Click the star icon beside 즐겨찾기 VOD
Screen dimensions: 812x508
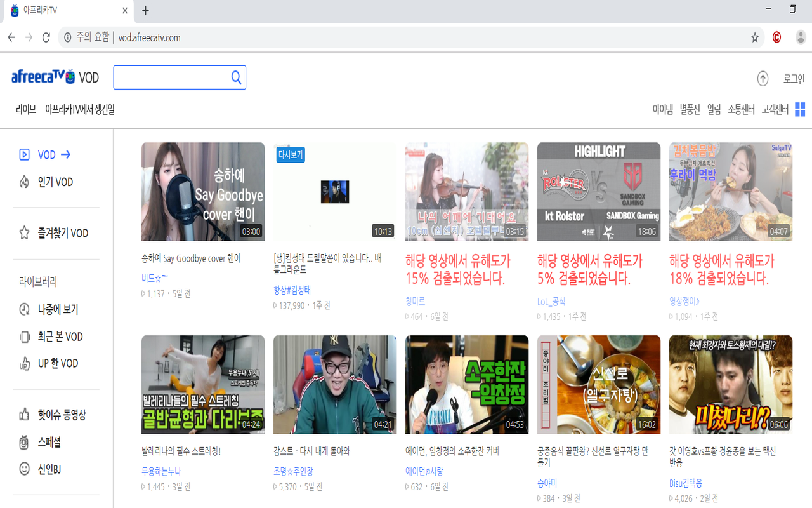click(x=24, y=233)
